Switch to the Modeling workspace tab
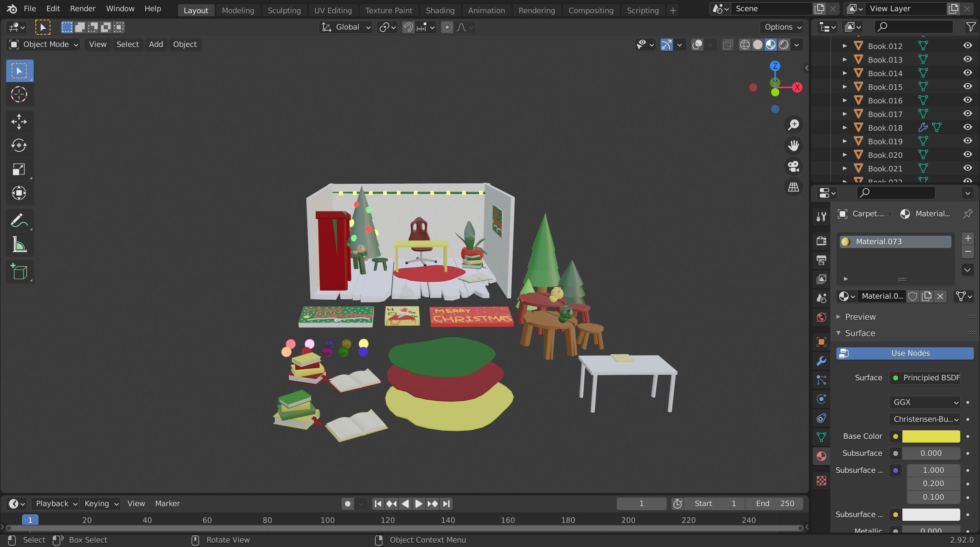The image size is (980, 547). [238, 11]
